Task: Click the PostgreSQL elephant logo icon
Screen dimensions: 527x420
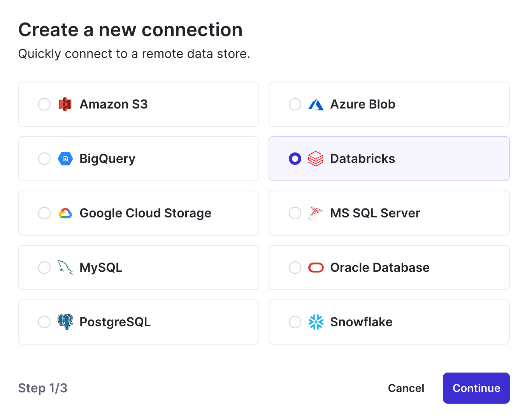Action: [x=65, y=322]
